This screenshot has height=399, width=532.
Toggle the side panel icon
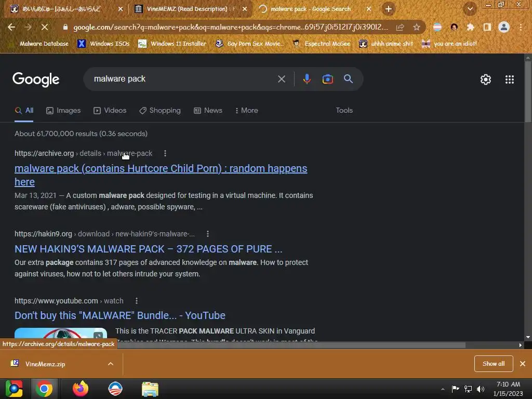(x=487, y=27)
